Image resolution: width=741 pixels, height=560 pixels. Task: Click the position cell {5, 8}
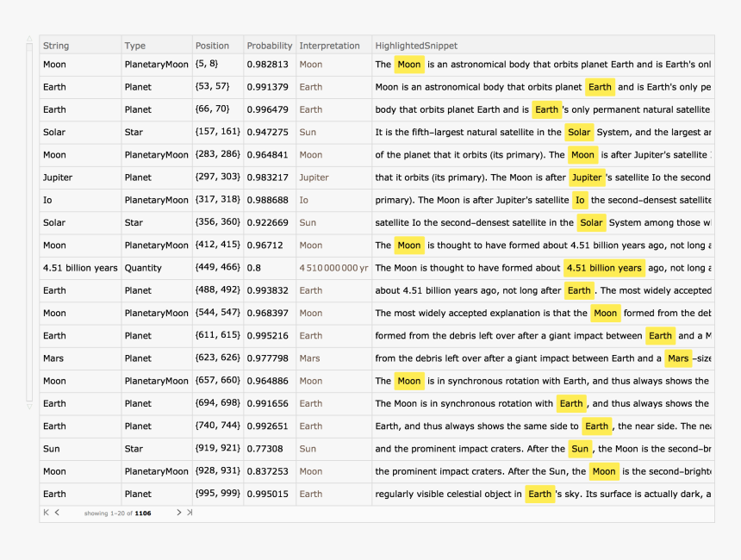(x=207, y=64)
